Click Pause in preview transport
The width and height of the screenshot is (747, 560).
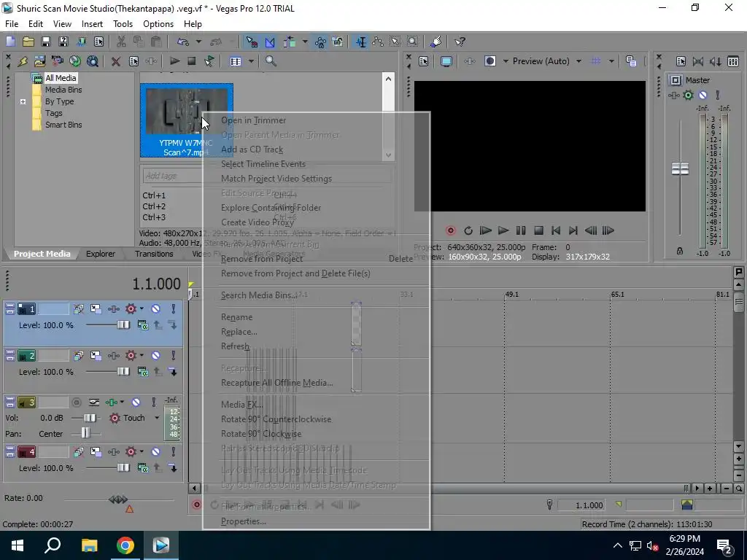(x=521, y=231)
